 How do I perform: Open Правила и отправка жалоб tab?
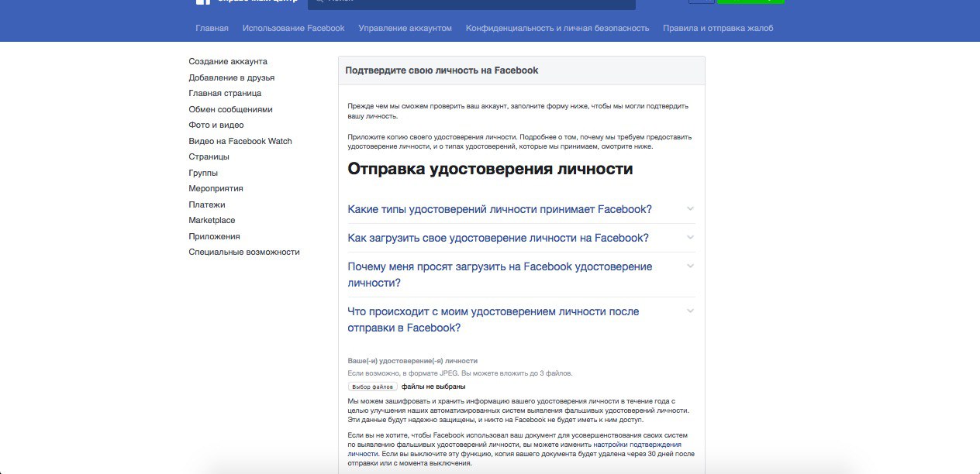(x=718, y=28)
